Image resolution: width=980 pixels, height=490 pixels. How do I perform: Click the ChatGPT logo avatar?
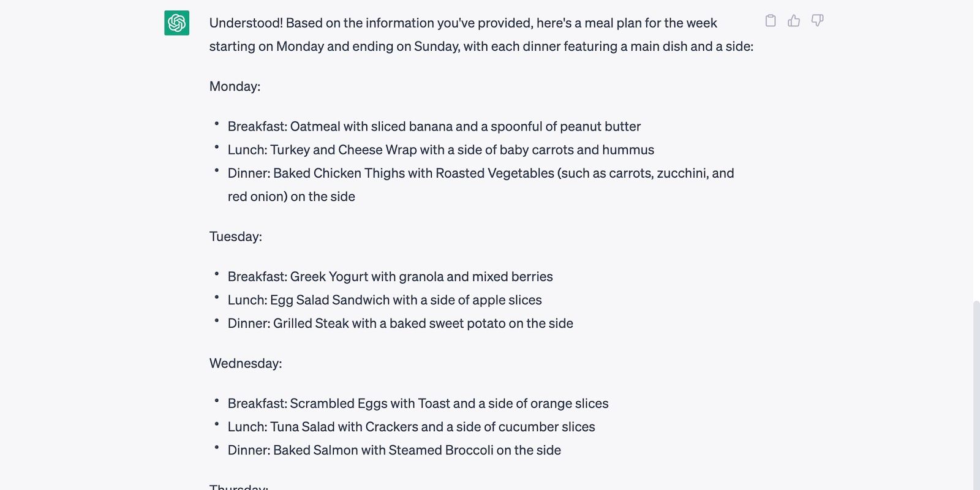(176, 23)
